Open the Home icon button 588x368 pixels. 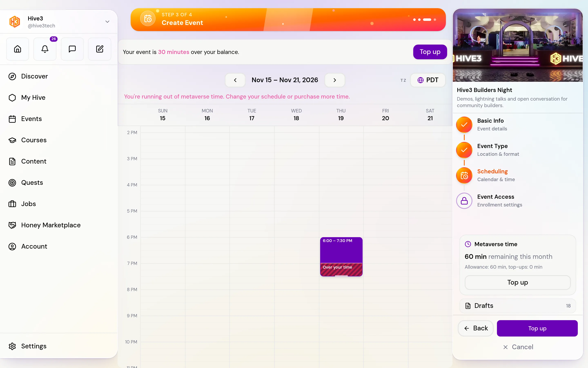tap(18, 49)
